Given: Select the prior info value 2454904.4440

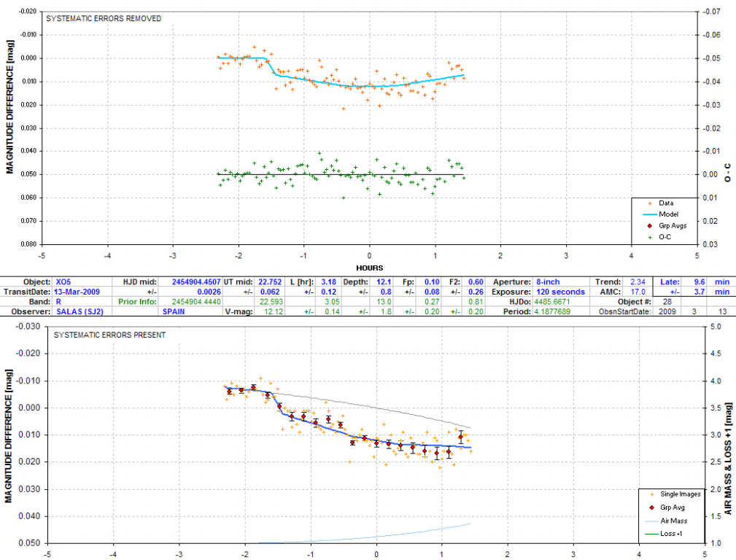Looking at the screenshot, I should (x=196, y=301).
